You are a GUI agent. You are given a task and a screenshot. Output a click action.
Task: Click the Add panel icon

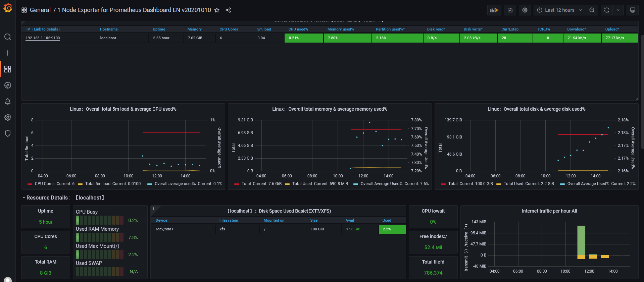click(x=494, y=10)
